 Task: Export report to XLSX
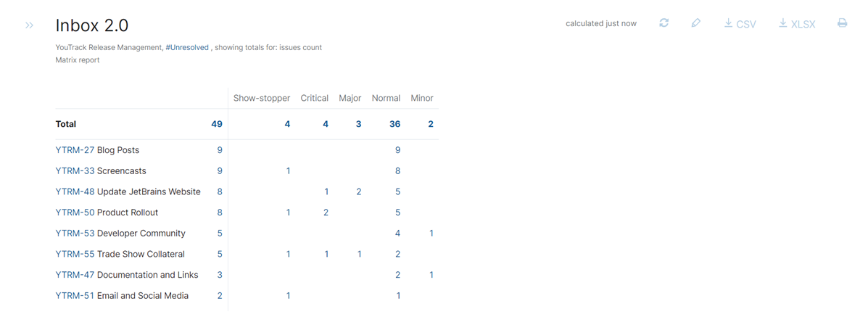click(x=797, y=24)
